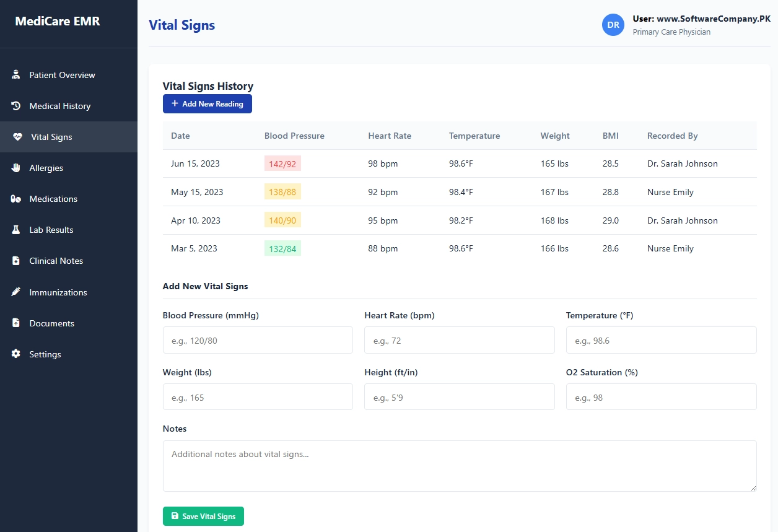The height and width of the screenshot is (532, 778).
Task: Click the Medical History clock icon
Action: click(x=16, y=106)
